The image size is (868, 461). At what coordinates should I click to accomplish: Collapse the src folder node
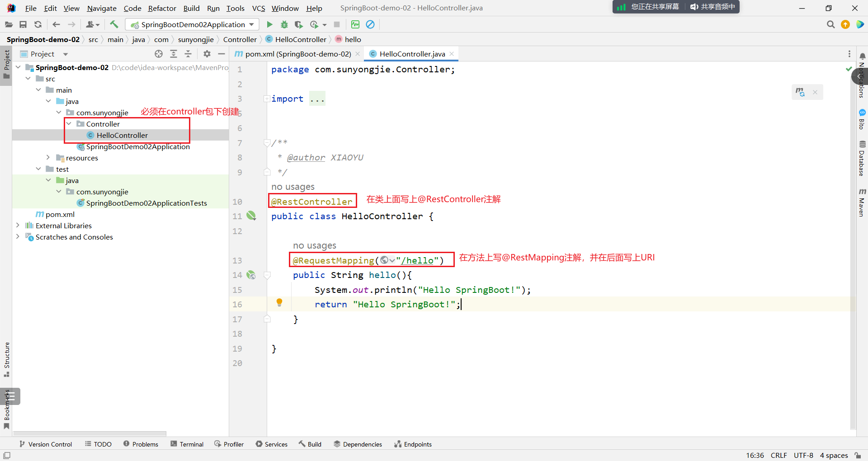click(28, 79)
